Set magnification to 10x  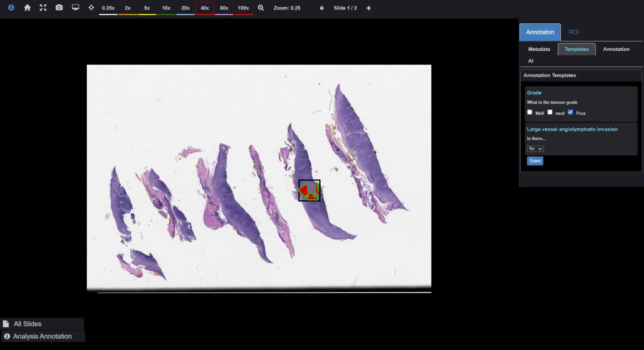tap(166, 8)
